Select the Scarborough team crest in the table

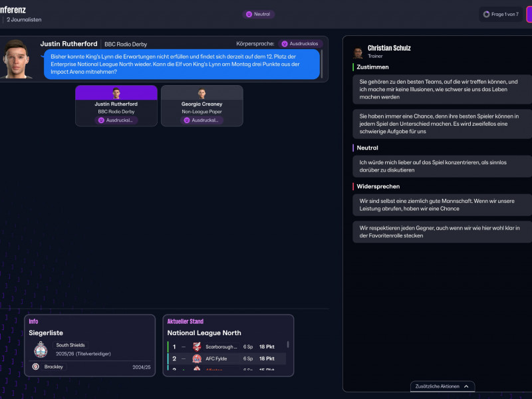point(198,346)
